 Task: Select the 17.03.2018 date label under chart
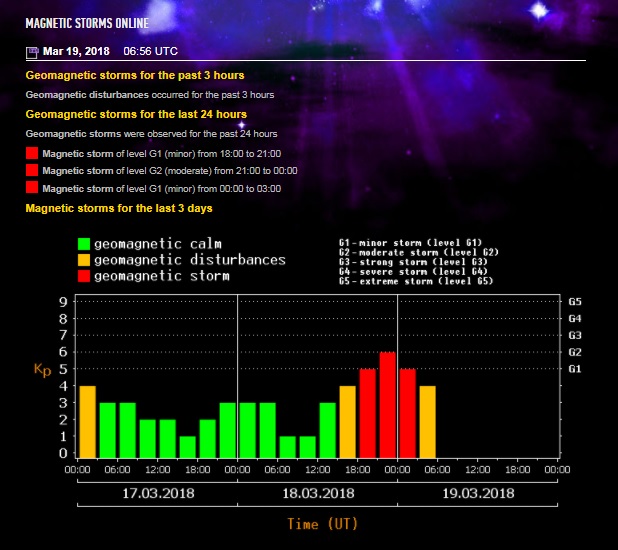[157, 493]
